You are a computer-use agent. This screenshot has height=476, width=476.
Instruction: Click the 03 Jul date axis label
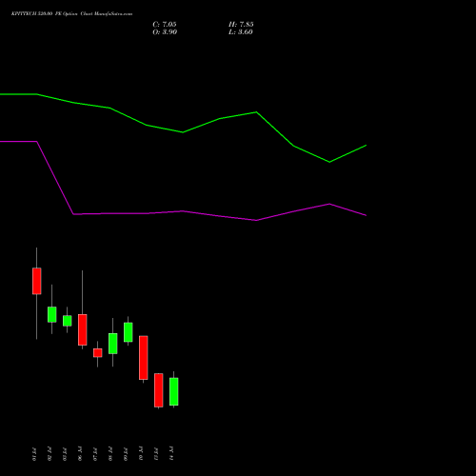tap(65, 454)
